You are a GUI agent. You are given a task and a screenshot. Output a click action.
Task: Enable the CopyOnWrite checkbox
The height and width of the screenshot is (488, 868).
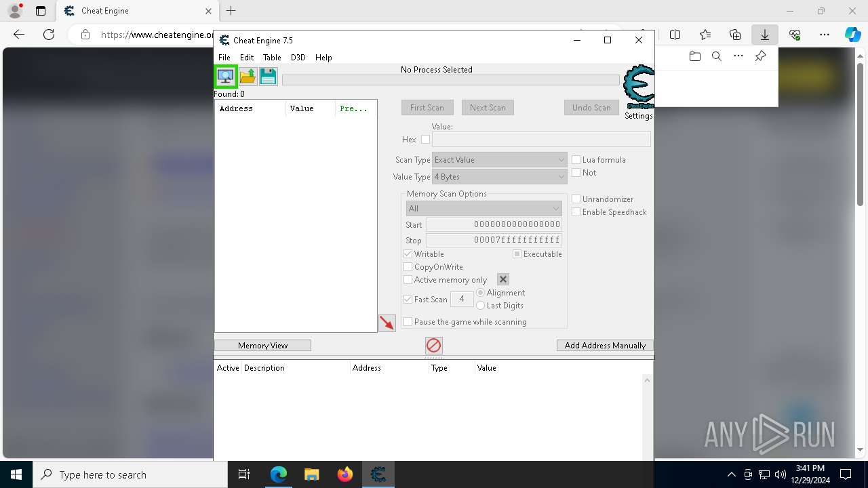tap(408, 267)
